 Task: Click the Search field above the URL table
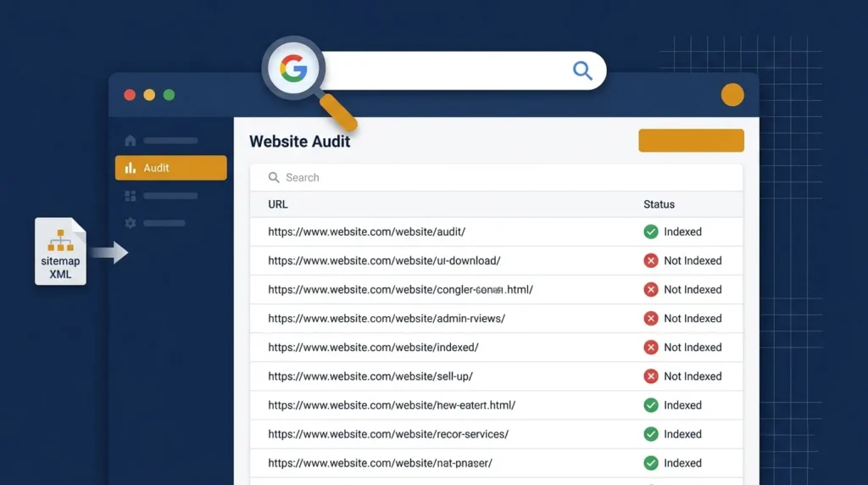(x=496, y=178)
